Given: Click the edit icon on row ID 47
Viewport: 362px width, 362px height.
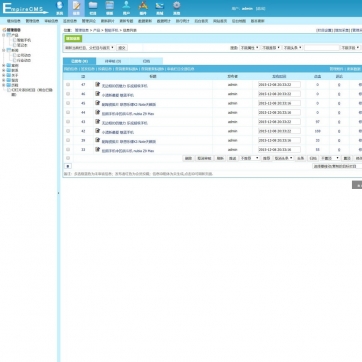Looking at the screenshot, I should (x=97, y=85).
